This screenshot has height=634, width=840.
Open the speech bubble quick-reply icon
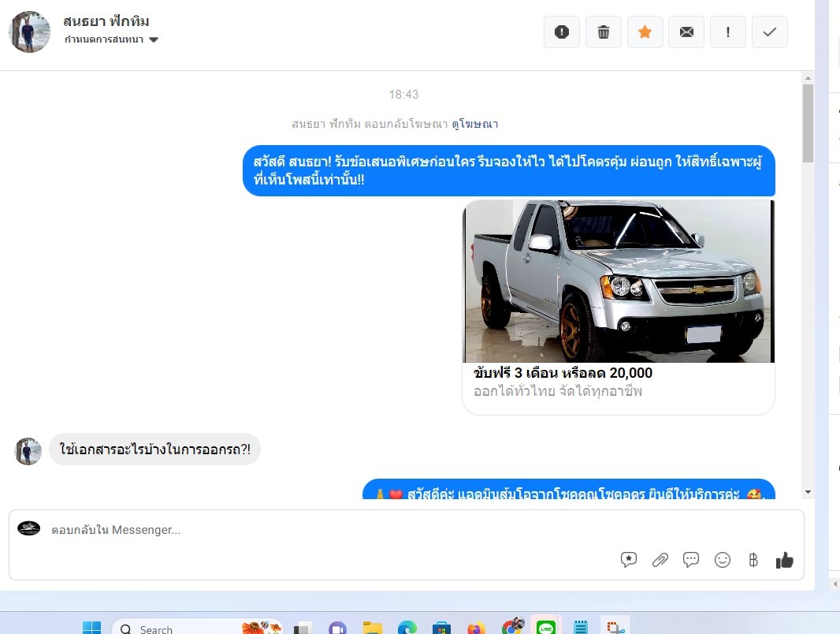[691, 560]
